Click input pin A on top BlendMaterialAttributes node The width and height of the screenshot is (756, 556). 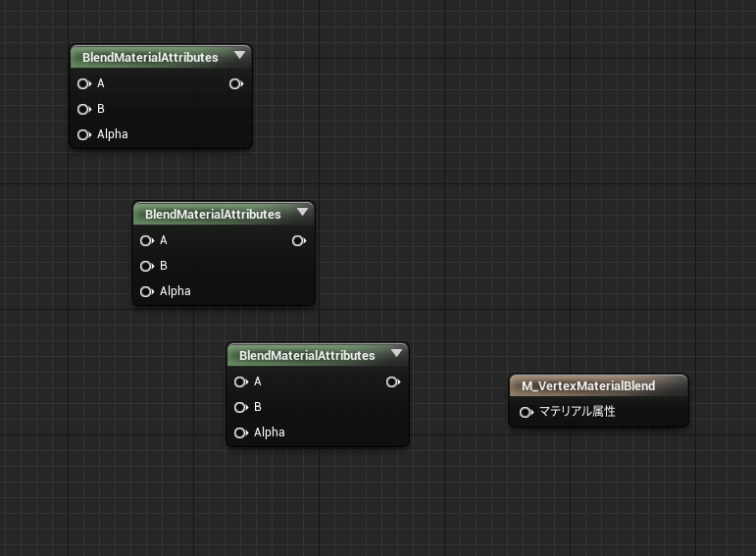[84, 84]
